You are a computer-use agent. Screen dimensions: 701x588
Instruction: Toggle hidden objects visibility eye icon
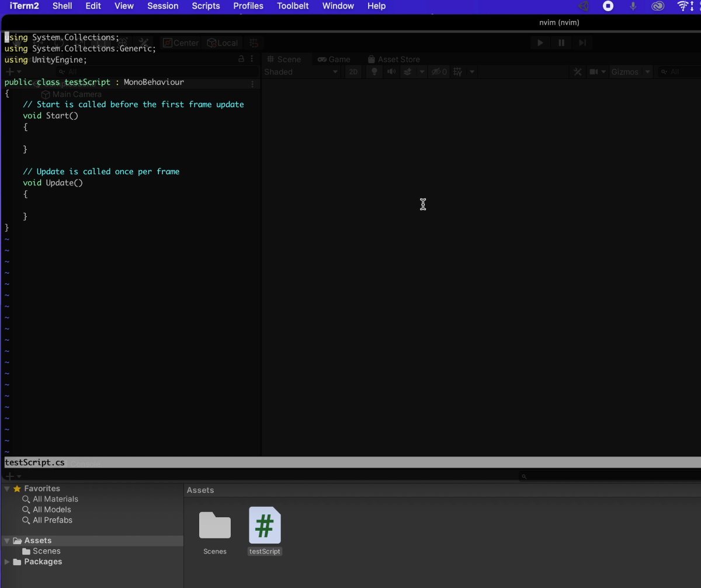pos(439,72)
